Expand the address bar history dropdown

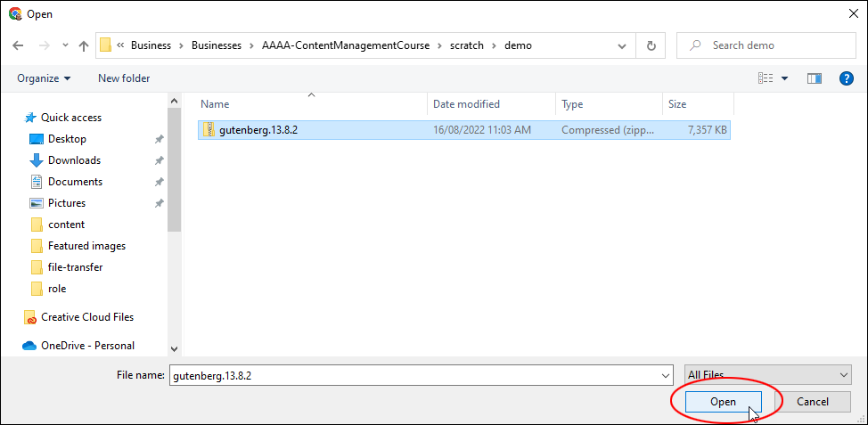pyautogui.click(x=622, y=45)
